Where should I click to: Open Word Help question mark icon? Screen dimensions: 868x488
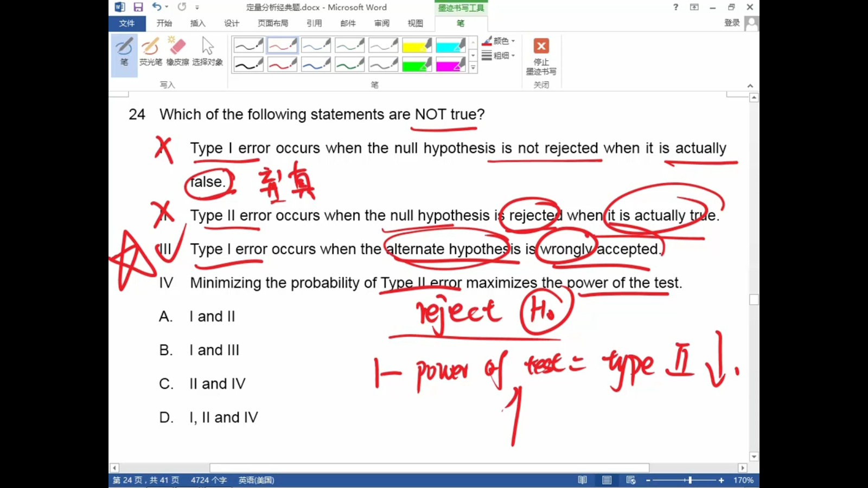pyautogui.click(x=675, y=7)
